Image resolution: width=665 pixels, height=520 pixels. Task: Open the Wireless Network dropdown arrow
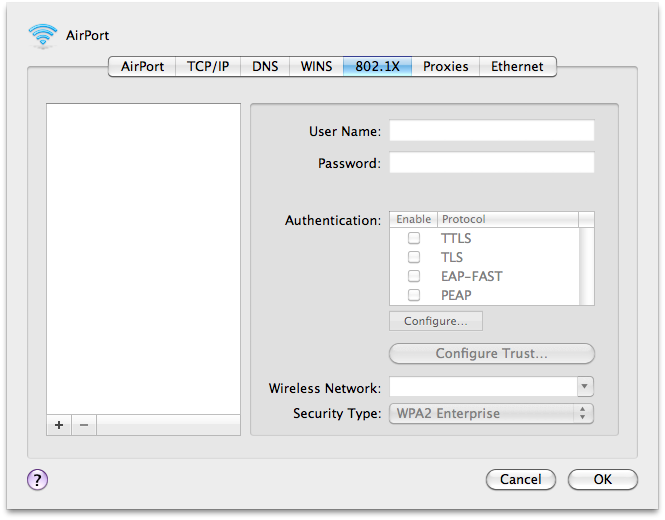585,386
